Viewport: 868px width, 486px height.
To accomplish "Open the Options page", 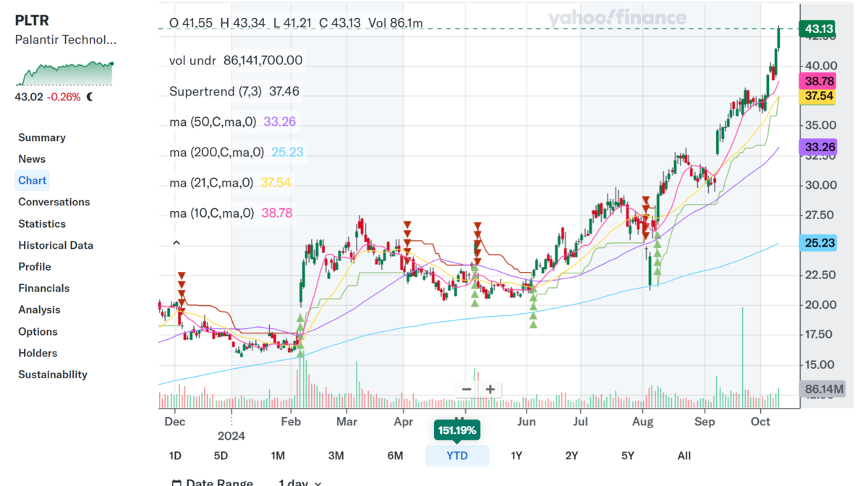I will [x=38, y=331].
